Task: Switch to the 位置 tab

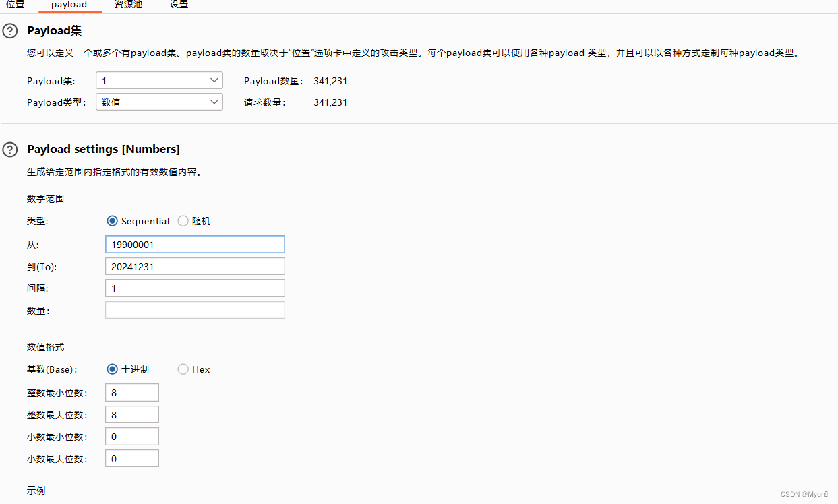Action: (x=15, y=5)
